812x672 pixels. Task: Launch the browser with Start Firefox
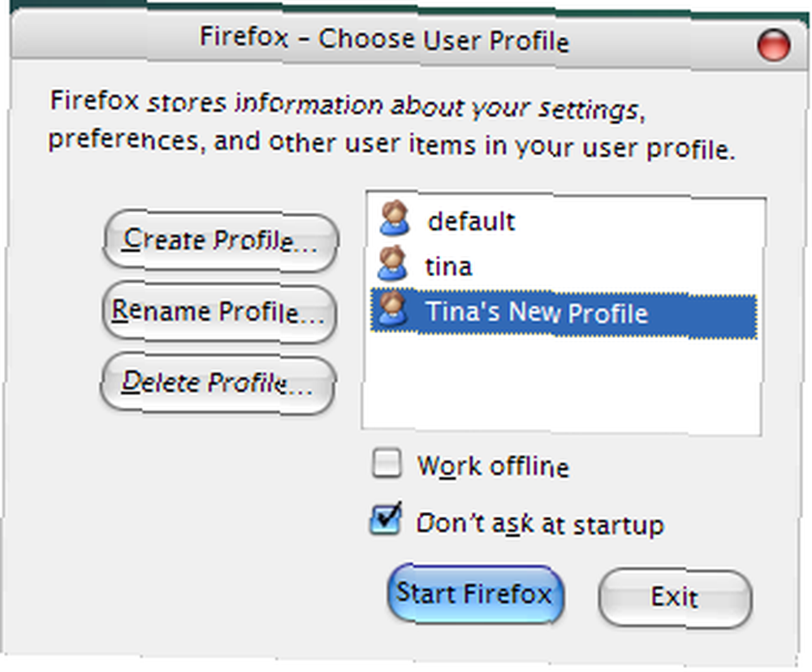tap(475, 594)
